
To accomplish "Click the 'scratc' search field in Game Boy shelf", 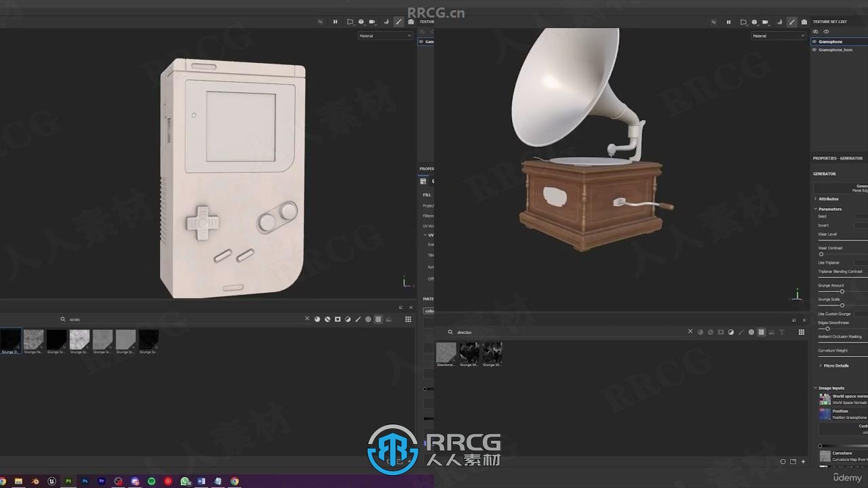I will tap(182, 319).
